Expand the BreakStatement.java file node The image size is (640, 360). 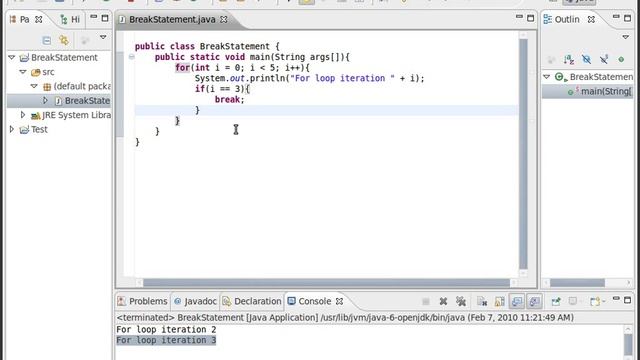(x=45, y=100)
